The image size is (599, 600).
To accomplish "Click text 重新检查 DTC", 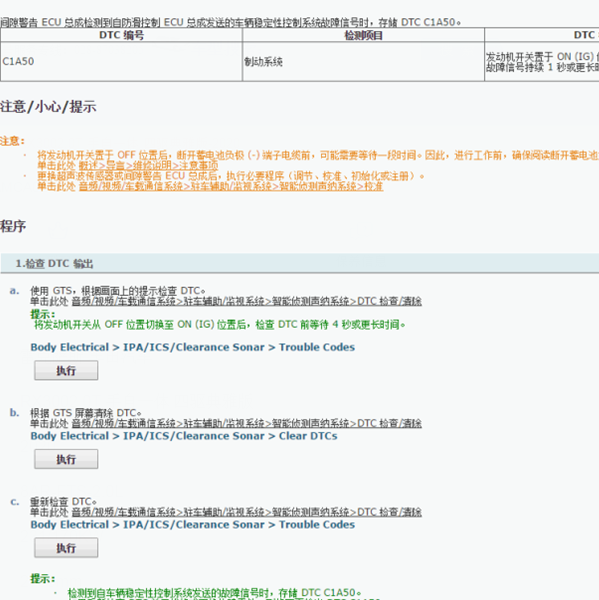I will (x=63, y=502).
